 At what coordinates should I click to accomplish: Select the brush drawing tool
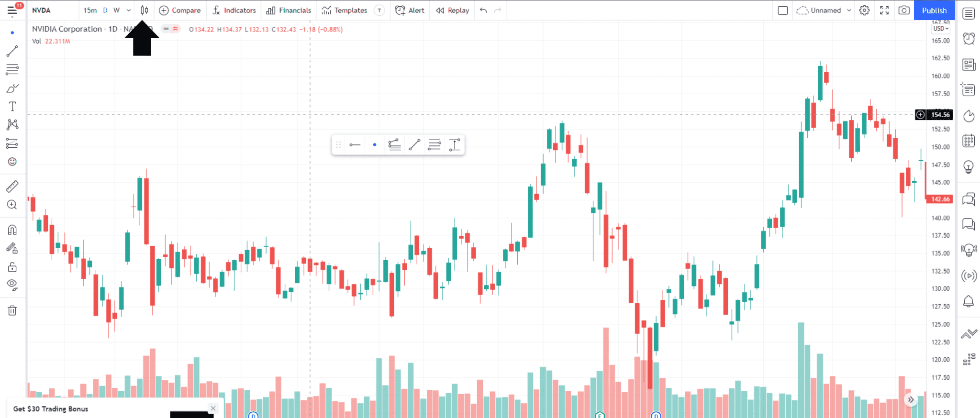click(12, 88)
